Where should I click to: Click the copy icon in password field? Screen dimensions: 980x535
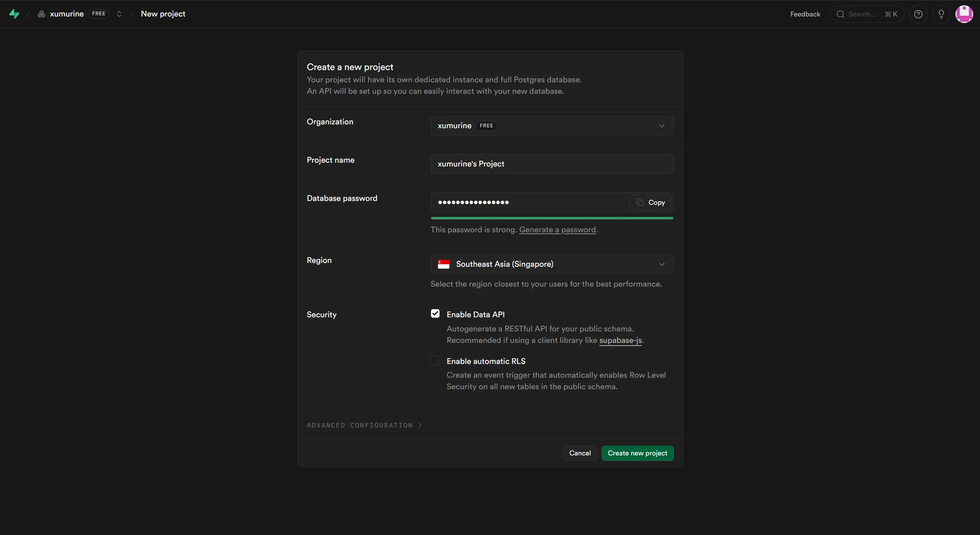(640, 202)
